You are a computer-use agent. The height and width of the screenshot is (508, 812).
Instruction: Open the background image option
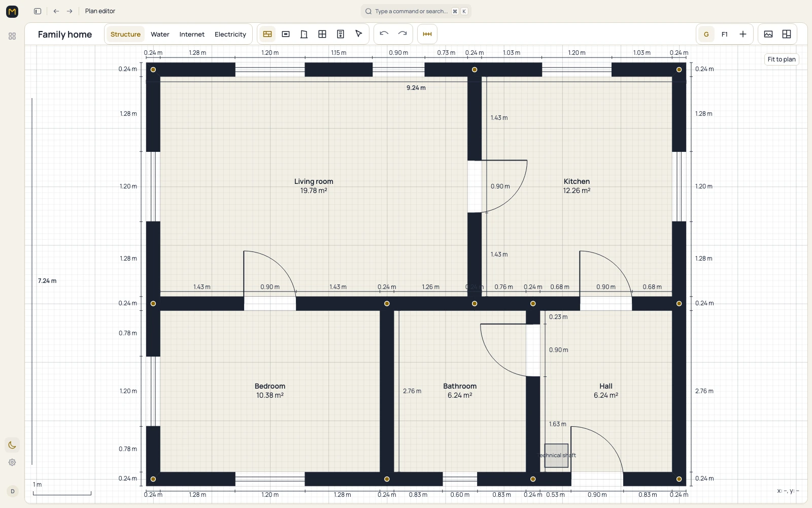768,34
